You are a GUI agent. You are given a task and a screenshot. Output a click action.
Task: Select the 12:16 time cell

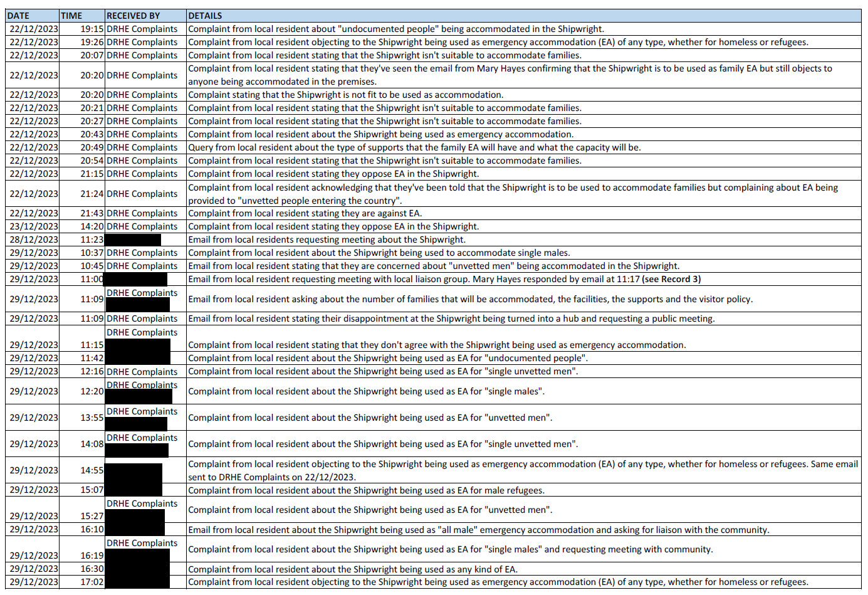coord(81,371)
